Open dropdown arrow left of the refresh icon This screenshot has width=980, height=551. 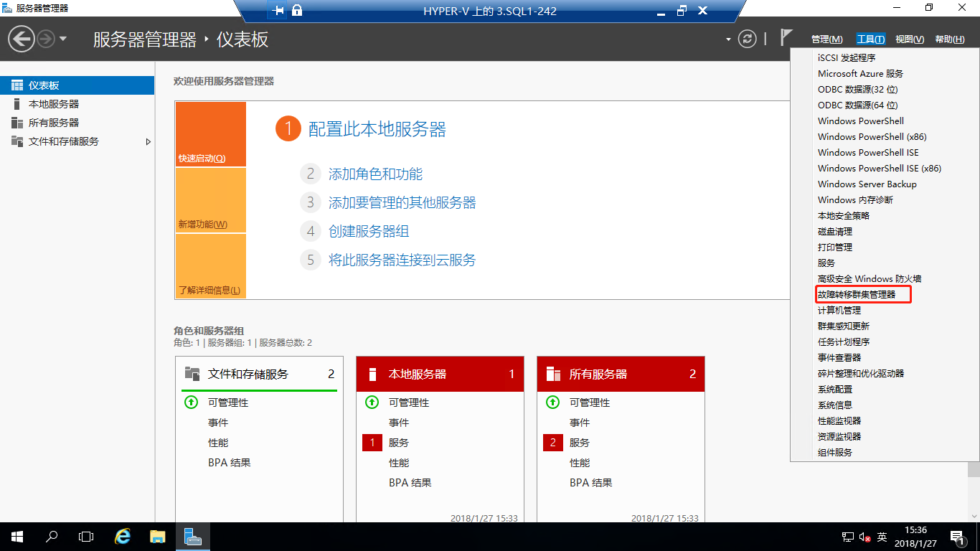[728, 39]
